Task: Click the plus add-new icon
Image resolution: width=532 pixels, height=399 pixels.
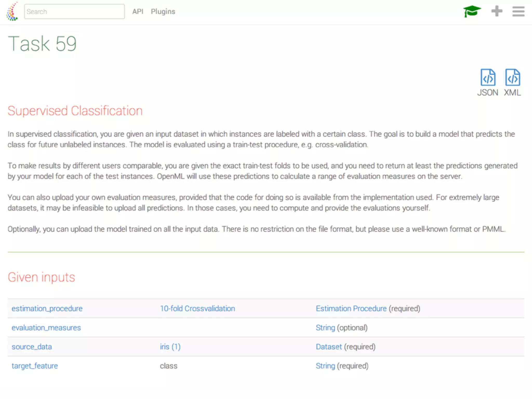Action: tap(497, 11)
